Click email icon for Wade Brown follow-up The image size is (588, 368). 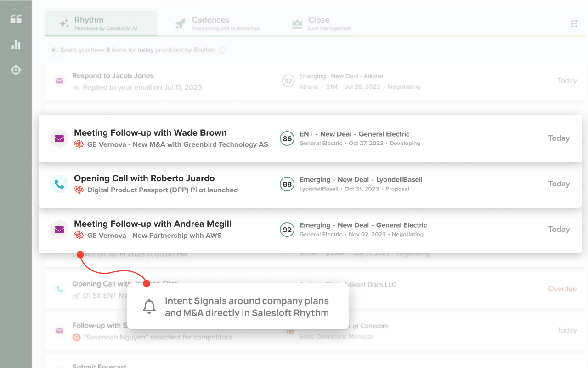[59, 138]
